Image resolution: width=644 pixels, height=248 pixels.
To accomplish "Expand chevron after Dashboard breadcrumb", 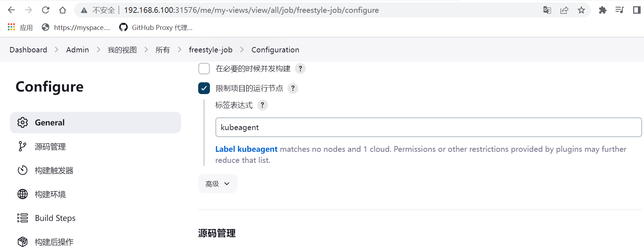I will point(57,50).
